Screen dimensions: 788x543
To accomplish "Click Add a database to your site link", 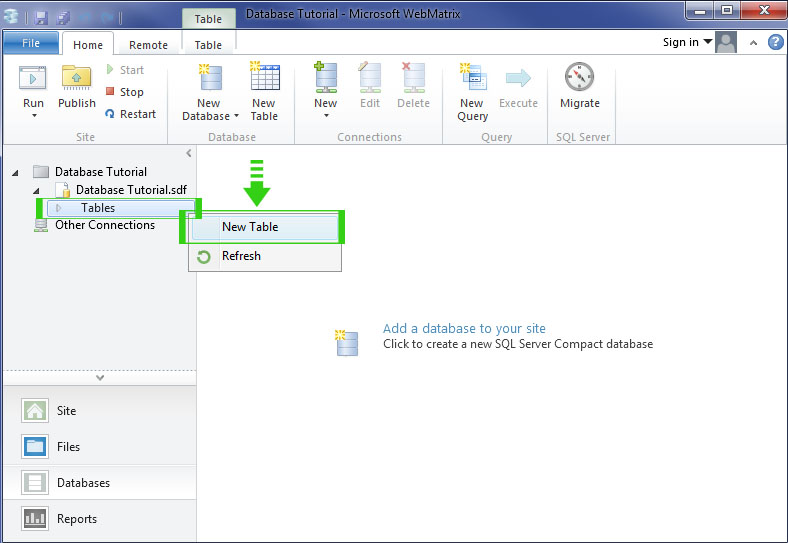I will point(464,329).
